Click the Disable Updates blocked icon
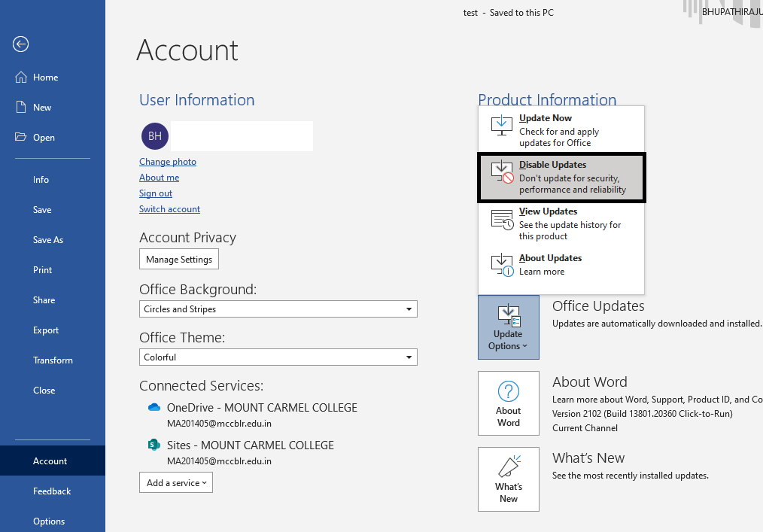The image size is (763, 532). pyautogui.click(x=502, y=172)
